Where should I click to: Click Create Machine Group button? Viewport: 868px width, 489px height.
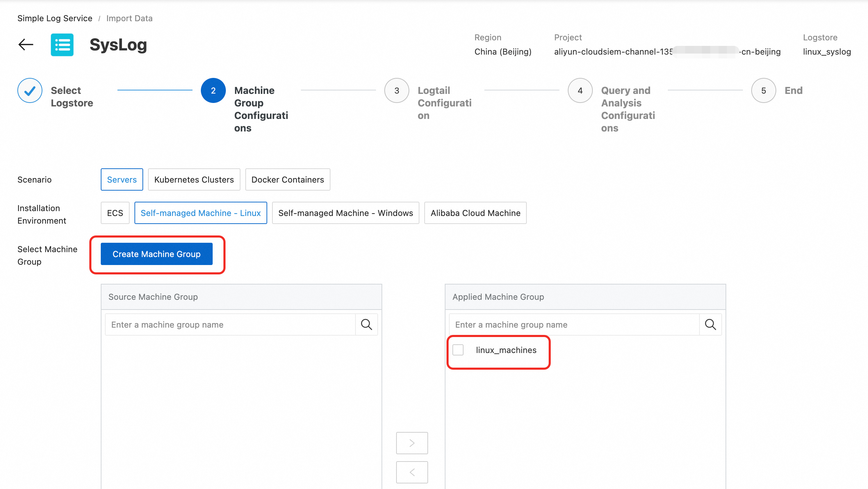tap(157, 254)
